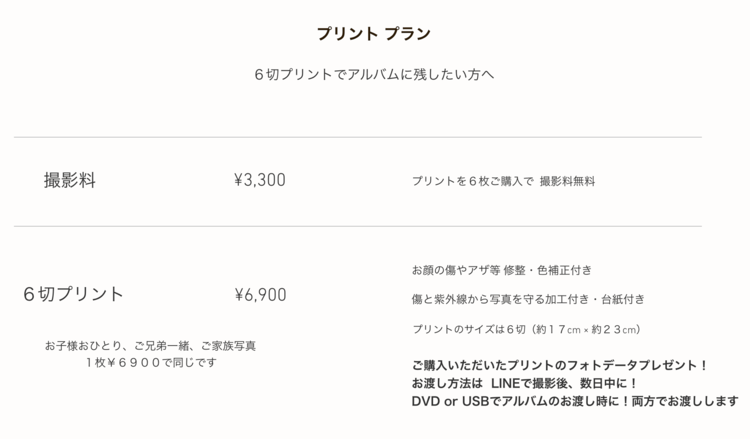Click the プリントを6枚ご購入で 撮影料無料 note

coord(503,181)
